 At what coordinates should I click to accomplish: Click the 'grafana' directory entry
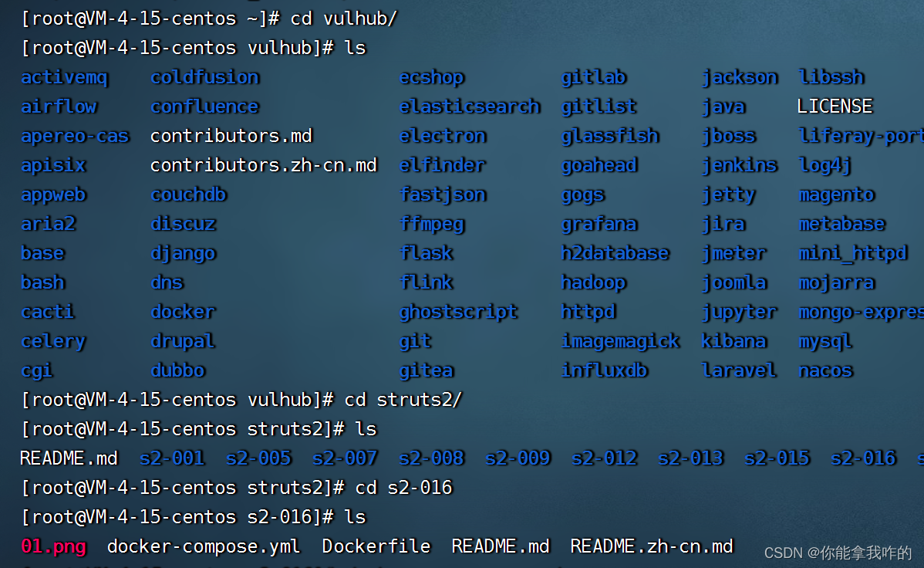(x=599, y=224)
